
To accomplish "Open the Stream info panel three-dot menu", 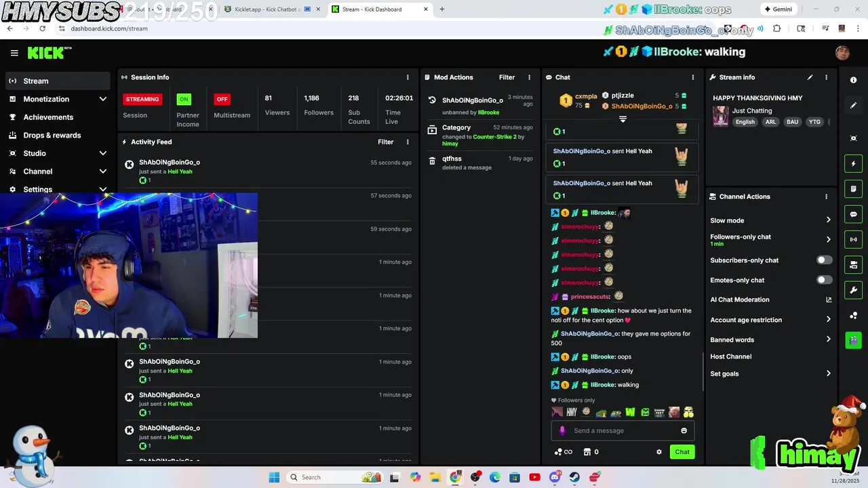I will coord(826,77).
